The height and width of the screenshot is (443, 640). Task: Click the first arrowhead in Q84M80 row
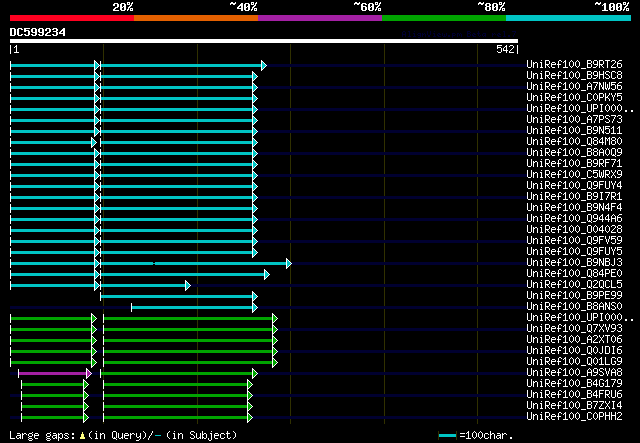[94, 142]
